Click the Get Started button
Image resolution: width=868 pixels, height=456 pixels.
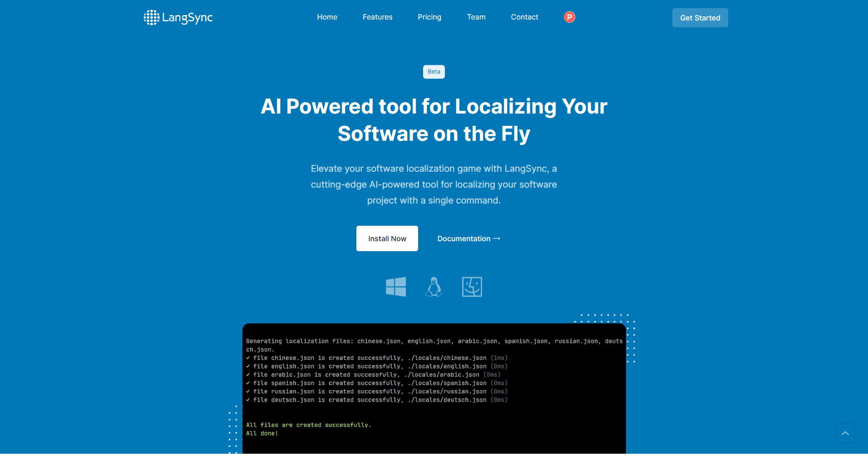pyautogui.click(x=700, y=18)
